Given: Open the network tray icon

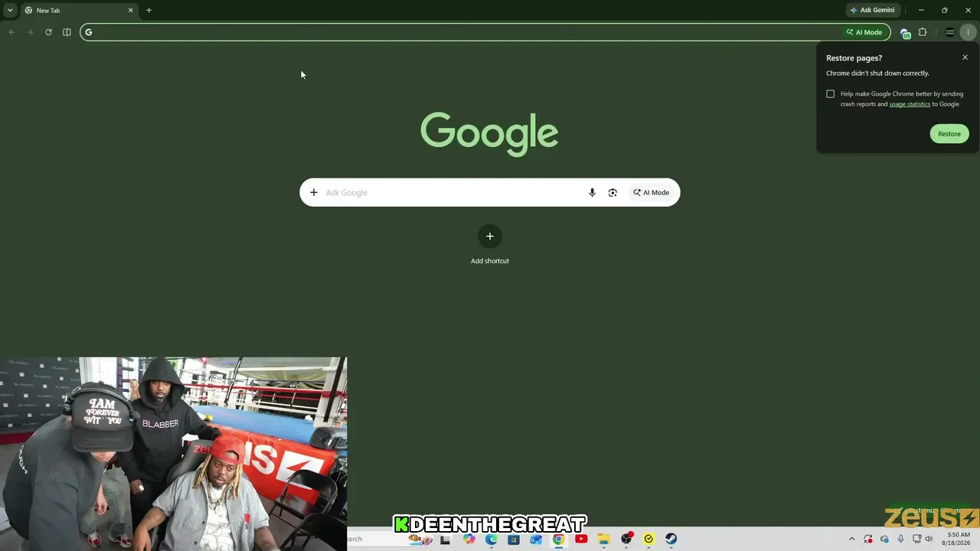Looking at the screenshot, I should coord(916,539).
